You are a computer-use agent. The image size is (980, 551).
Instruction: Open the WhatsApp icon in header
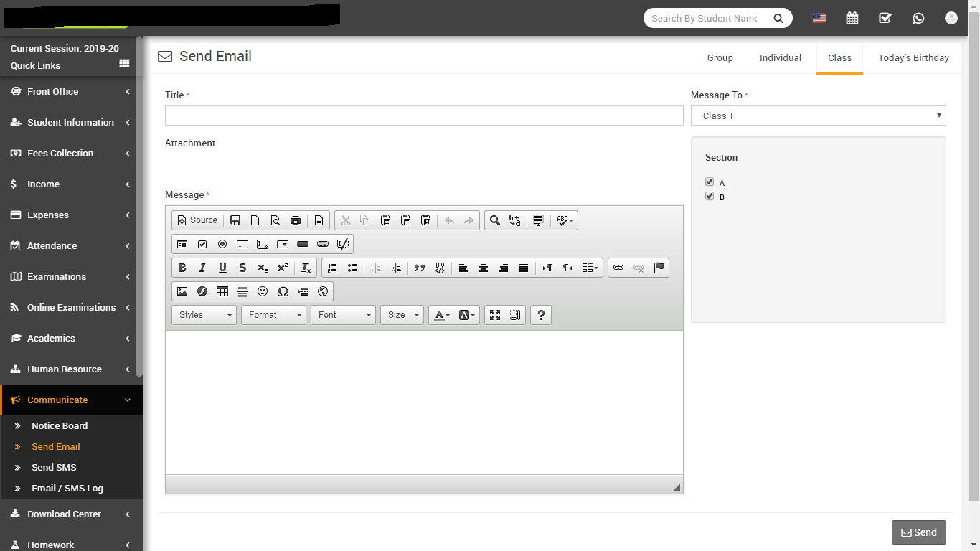918,19
